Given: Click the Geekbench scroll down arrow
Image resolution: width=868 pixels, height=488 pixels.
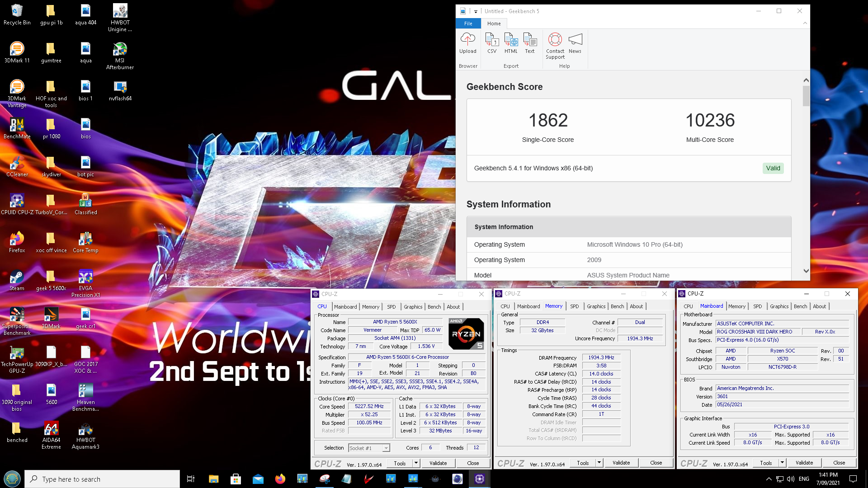Looking at the screenshot, I should [x=806, y=271].
